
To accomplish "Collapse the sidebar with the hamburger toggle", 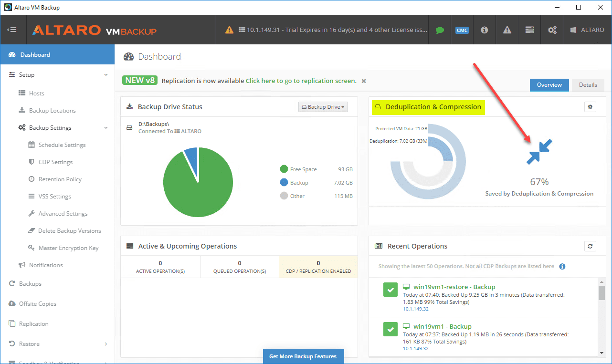I will click(12, 30).
